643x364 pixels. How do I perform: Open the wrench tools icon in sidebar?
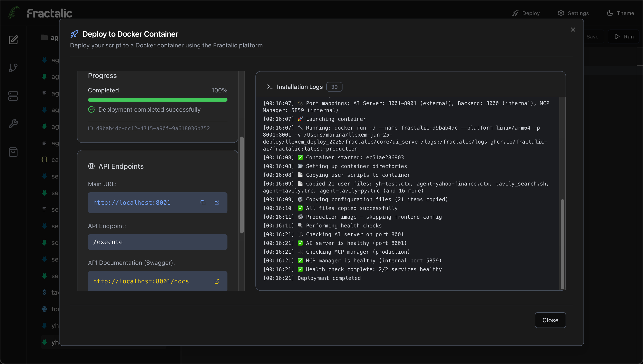click(13, 124)
